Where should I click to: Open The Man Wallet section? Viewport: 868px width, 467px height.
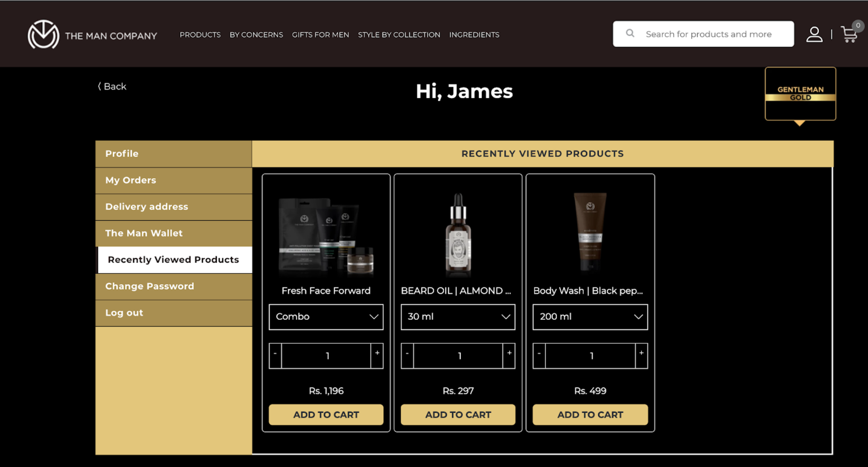point(174,233)
